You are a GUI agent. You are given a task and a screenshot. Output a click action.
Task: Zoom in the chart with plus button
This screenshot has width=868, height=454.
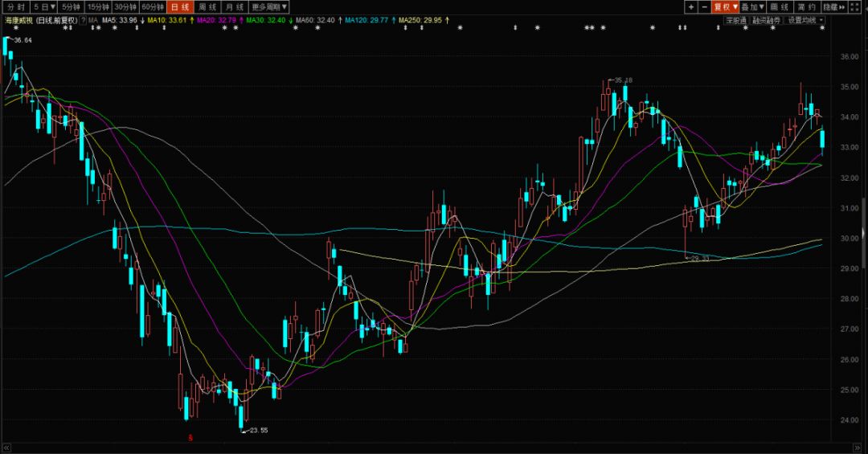691,7
